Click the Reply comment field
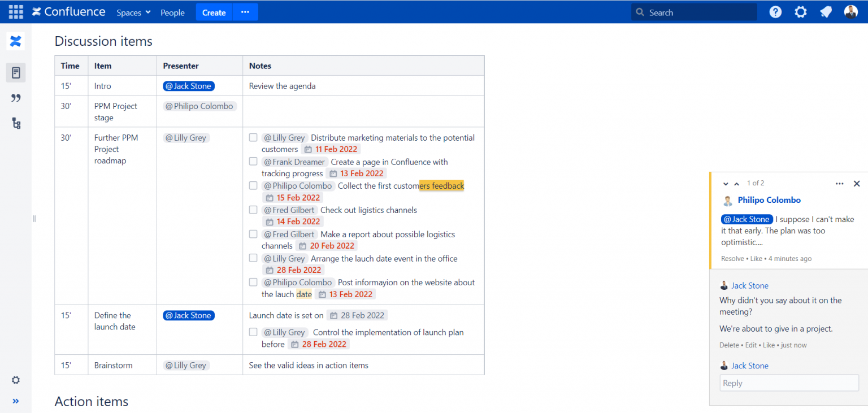Viewport: 868px width, 413px height. [x=789, y=382]
